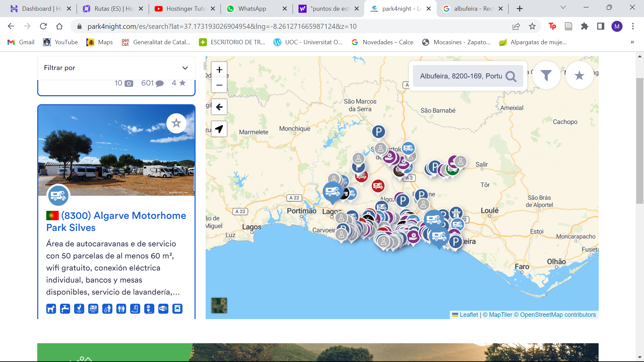Click the Albufeira location search field
This screenshot has height=362, width=644.
tap(460, 76)
